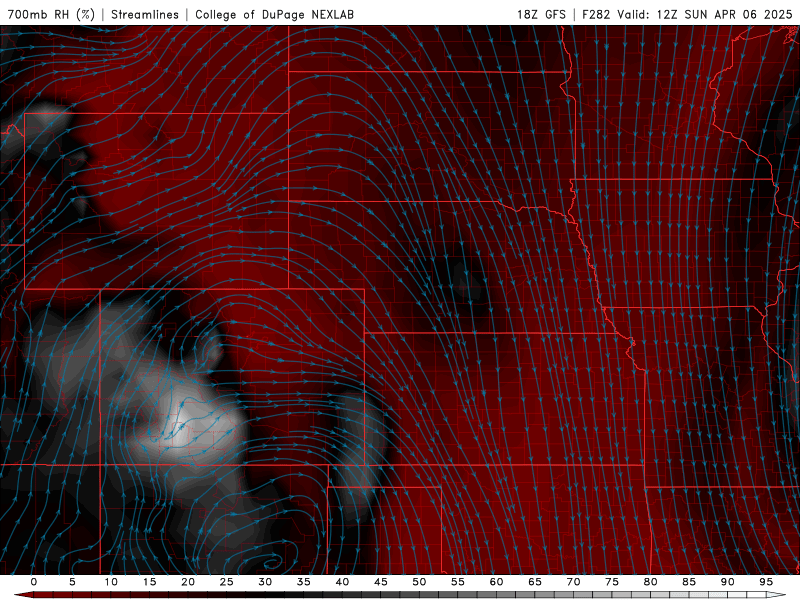Click the '55' tick label on color scale
This screenshot has height=600, width=800.
pyautogui.click(x=458, y=582)
